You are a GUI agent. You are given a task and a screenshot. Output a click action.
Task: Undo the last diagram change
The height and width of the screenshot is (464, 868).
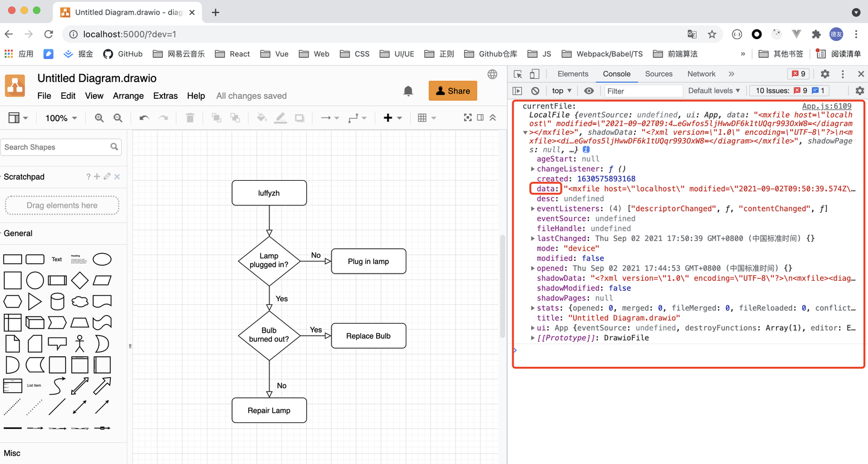[x=144, y=118]
